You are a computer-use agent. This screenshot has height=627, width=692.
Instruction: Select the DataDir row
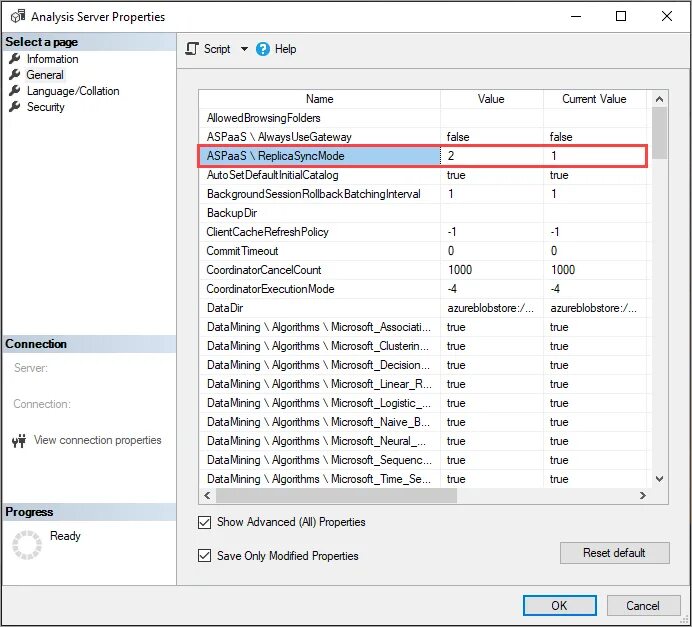[x=423, y=308]
